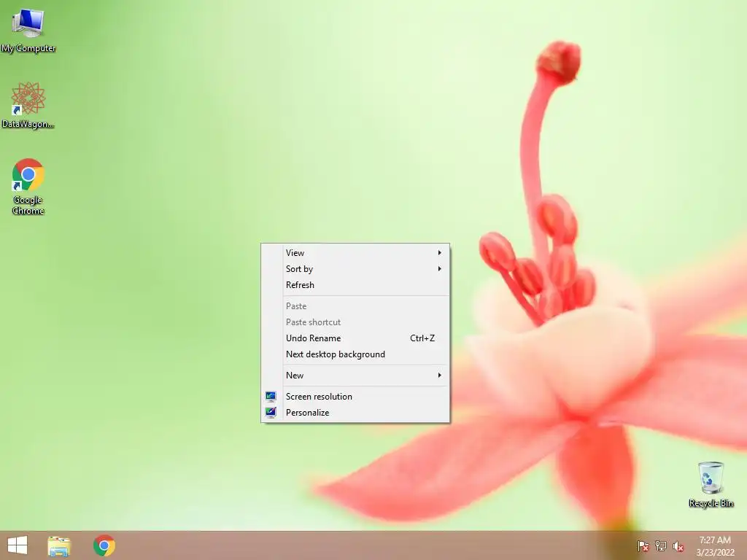Choose Undo Rename in the menu

coord(355,338)
